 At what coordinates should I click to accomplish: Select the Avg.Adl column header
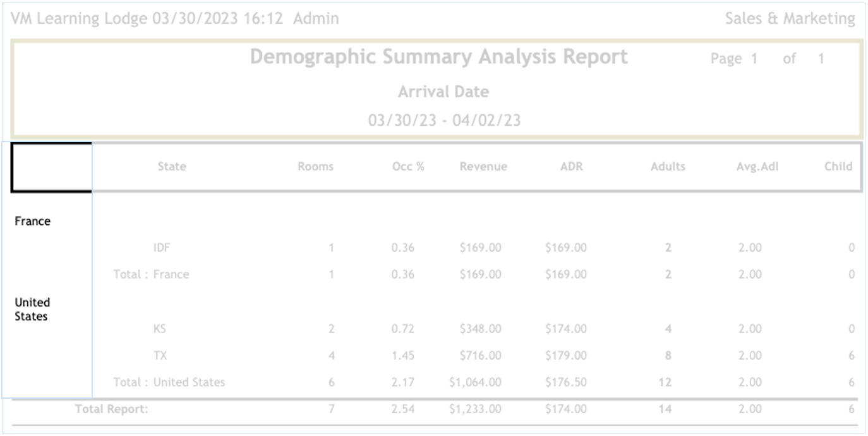point(758,167)
